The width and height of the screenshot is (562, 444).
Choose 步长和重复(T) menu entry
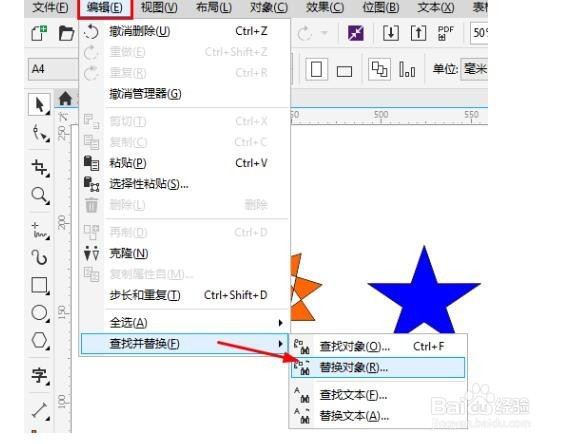coord(185,295)
